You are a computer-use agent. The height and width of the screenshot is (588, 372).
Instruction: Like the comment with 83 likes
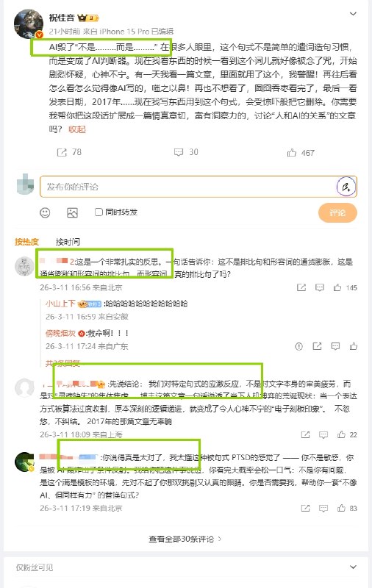(x=341, y=508)
